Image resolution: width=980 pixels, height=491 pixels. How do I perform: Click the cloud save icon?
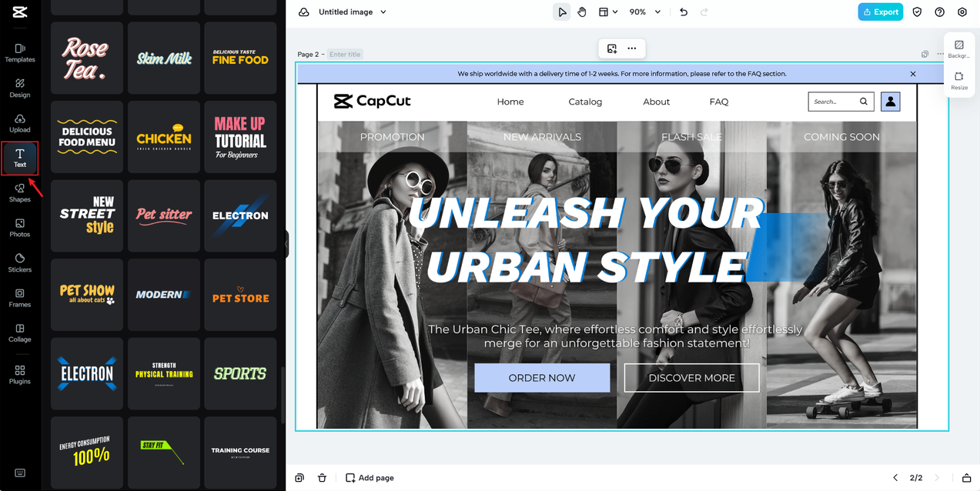pos(303,12)
